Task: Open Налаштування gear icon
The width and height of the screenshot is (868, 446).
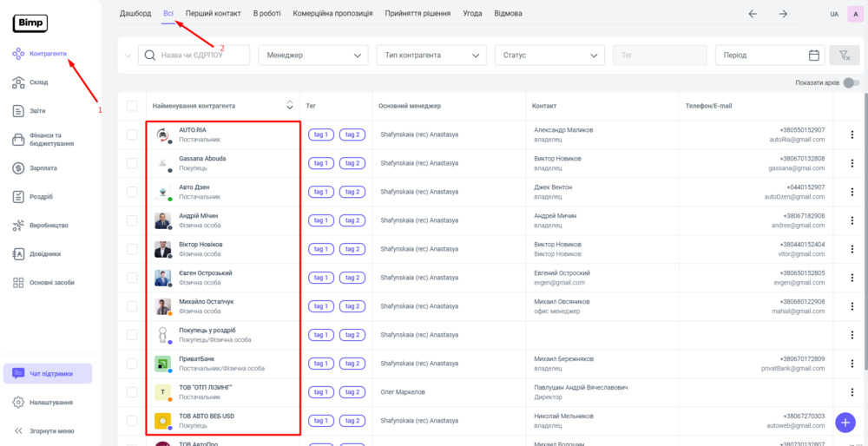Action: click(x=18, y=403)
